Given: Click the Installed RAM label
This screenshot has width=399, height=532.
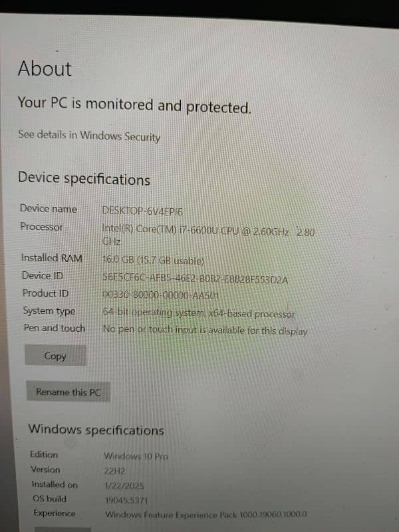Looking at the screenshot, I should [x=52, y=258].
